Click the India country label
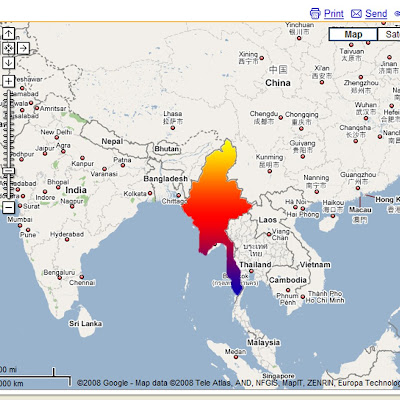 [76, 190]
